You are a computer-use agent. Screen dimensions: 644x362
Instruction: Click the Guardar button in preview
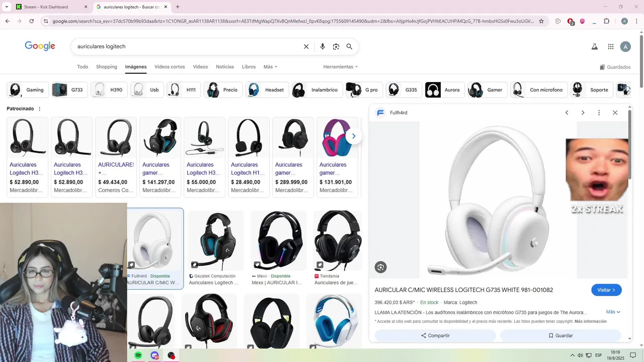click(x=560, y=335)
